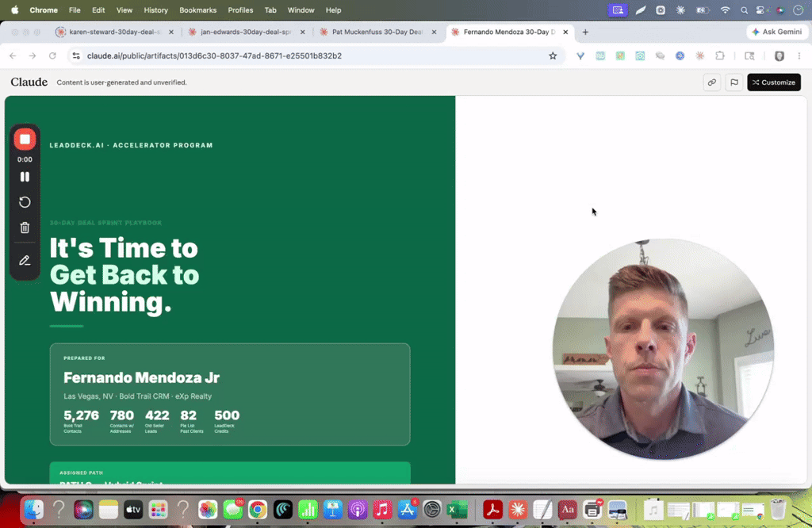
Task: Open Google Chrome from the dock
Action: (x=258, y=510)
